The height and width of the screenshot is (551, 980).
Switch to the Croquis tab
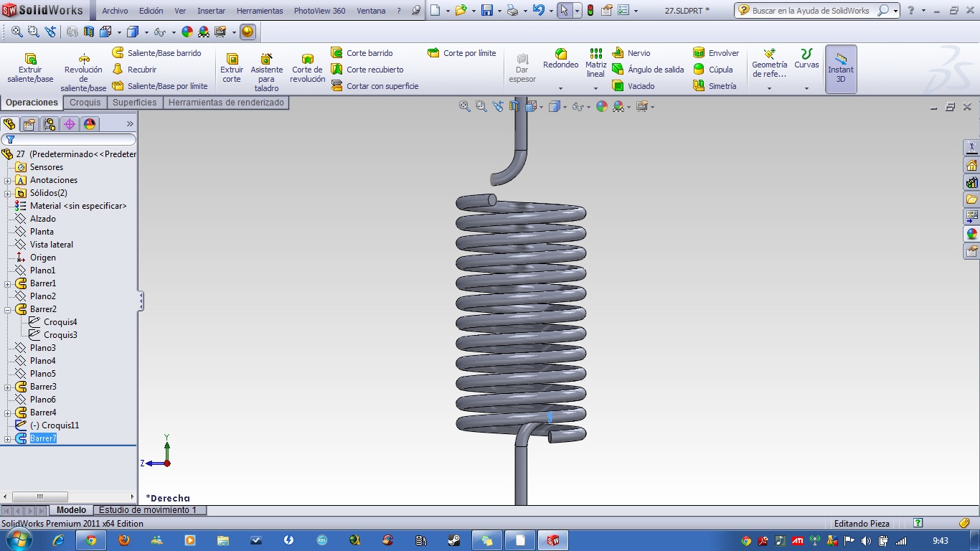click(85, 103)
